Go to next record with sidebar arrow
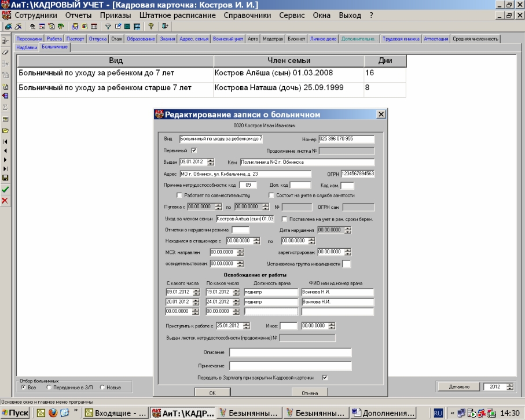 [5, 160]
